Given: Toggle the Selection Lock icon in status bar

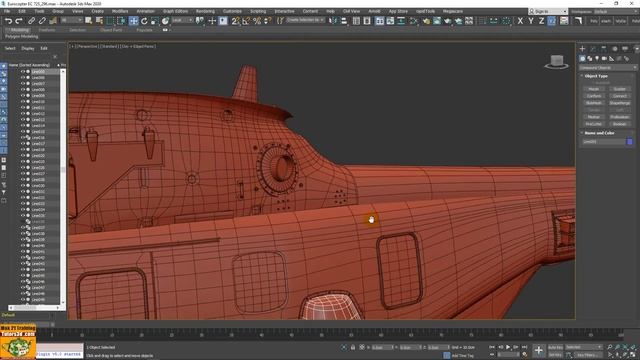Looking at the screenshot, I should [x=353, y=347].
